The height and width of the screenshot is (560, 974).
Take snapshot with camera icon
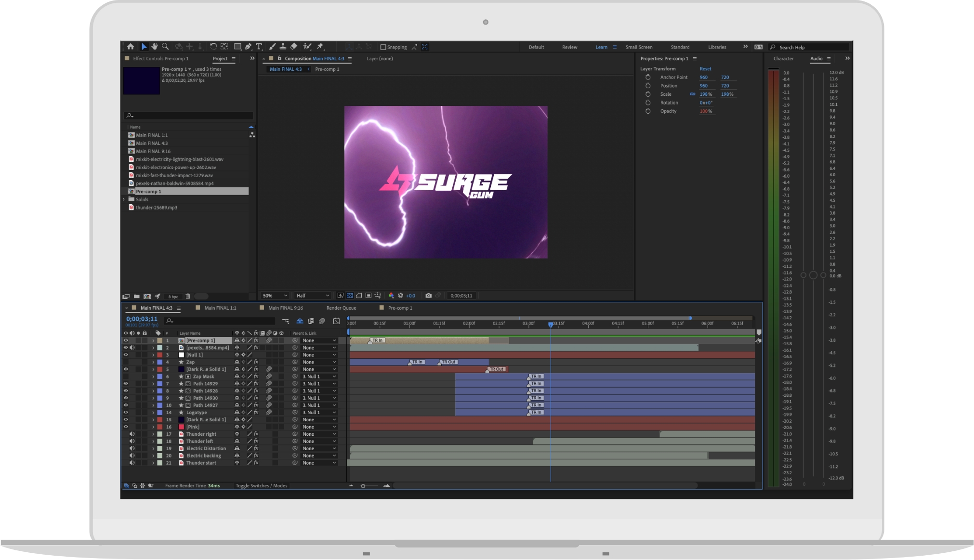pyautogui.click(x=428, y=296)
